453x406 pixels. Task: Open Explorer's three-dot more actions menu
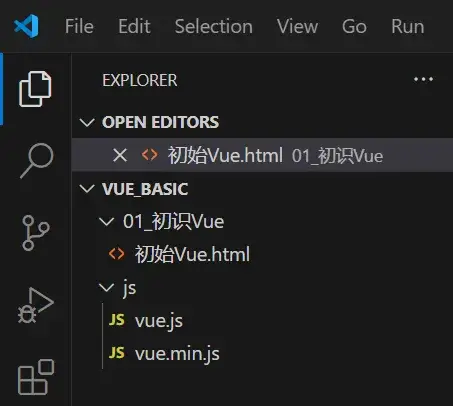click(x=423, y=79)
